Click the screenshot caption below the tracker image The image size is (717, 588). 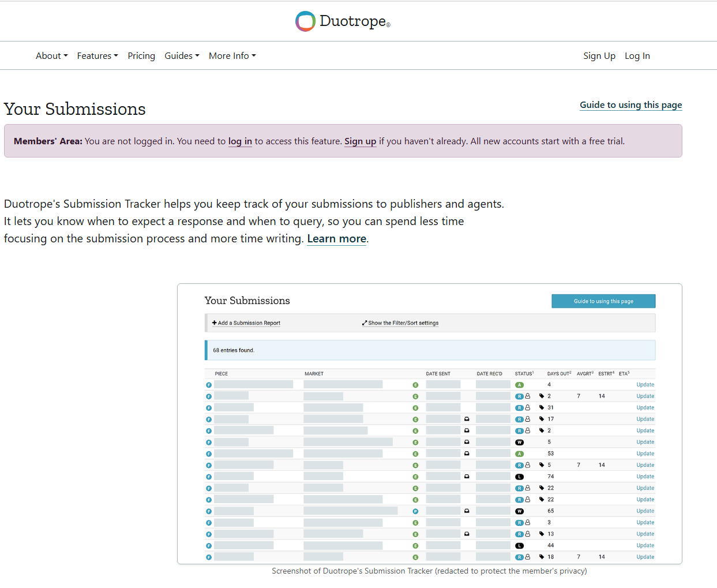429,571
